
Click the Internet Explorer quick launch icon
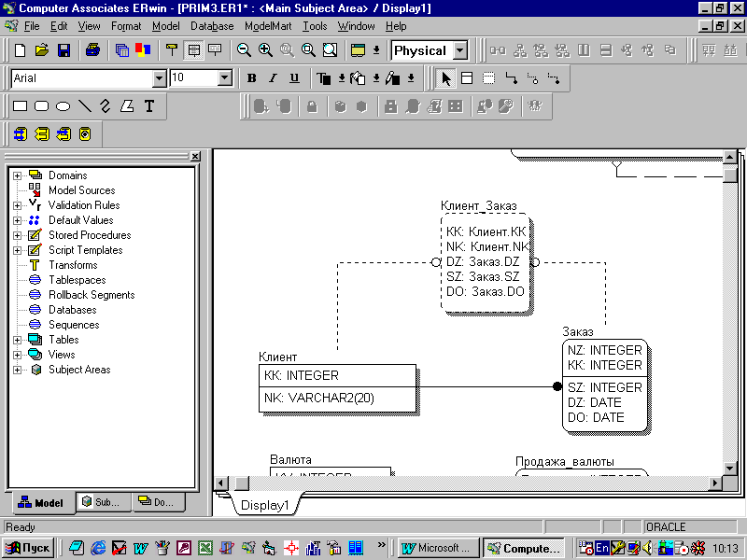pyautogui.click(x=98, y=548)
